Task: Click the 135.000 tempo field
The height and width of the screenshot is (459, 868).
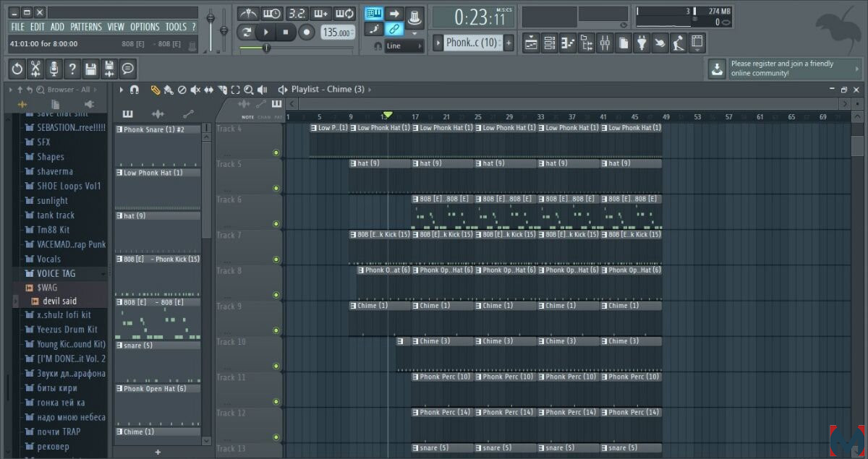Action: (x=338, y=33)
